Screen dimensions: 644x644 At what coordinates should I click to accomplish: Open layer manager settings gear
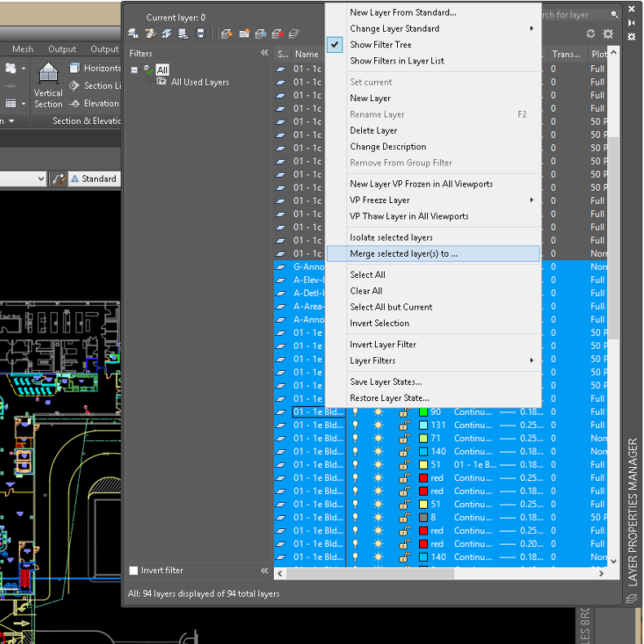608,33
